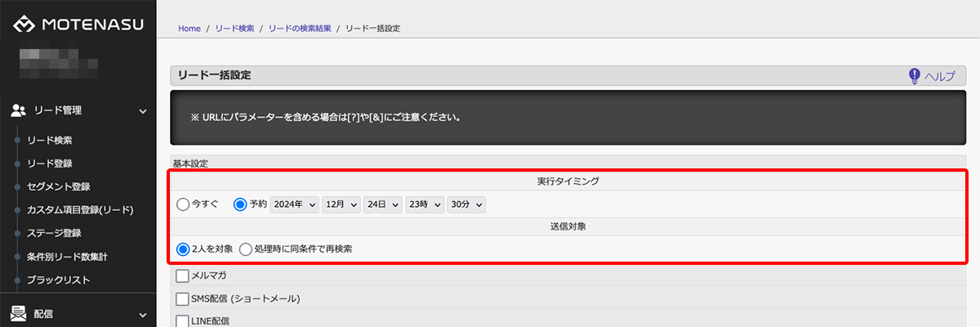980x327 pixels.
Task: Select the 2人を対象 radio button
Action: [183, 249]
